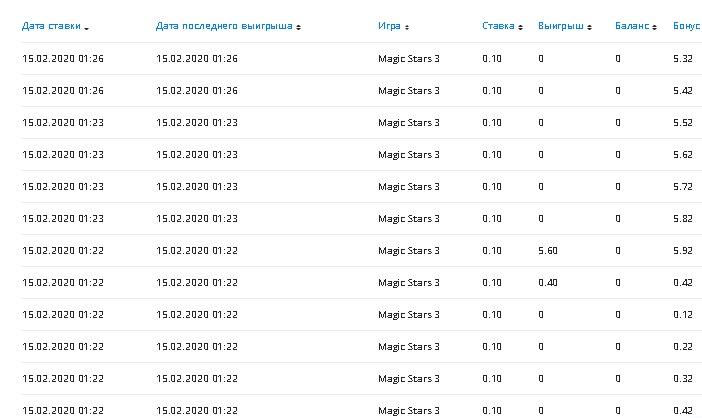The image size is (702, 418).
Task: Click the bonus value 5.82
Action: pyautogui.click(x=683, y=219)
